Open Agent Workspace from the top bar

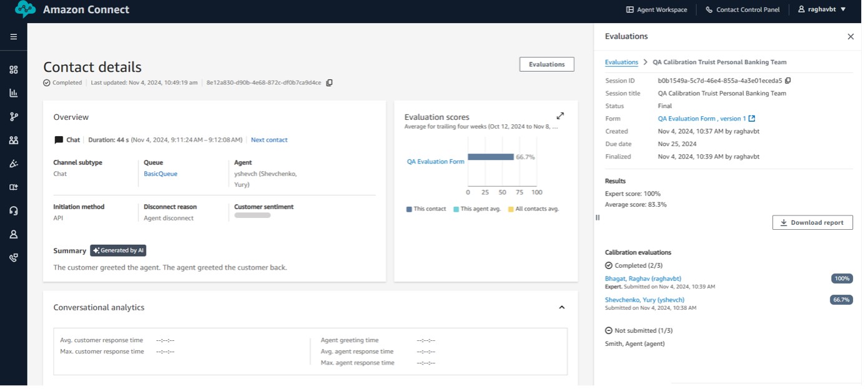click(656, 9)
